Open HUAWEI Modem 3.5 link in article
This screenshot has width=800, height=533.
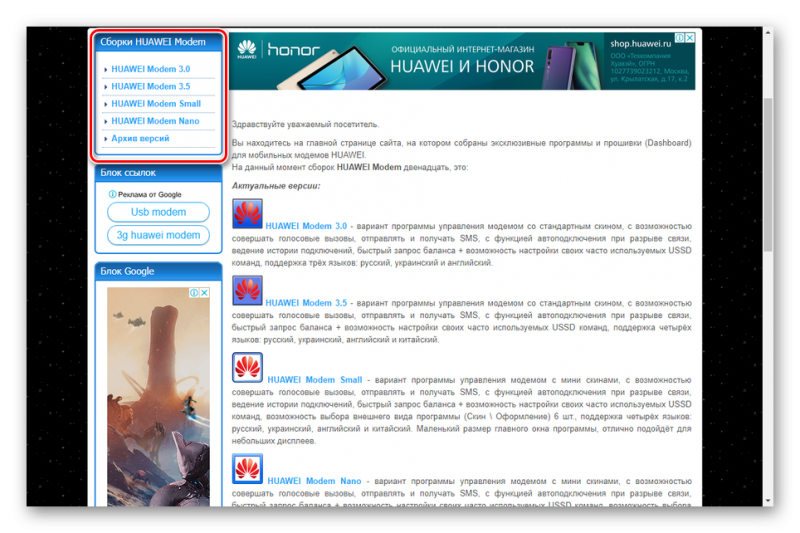(x=306, y=303)
